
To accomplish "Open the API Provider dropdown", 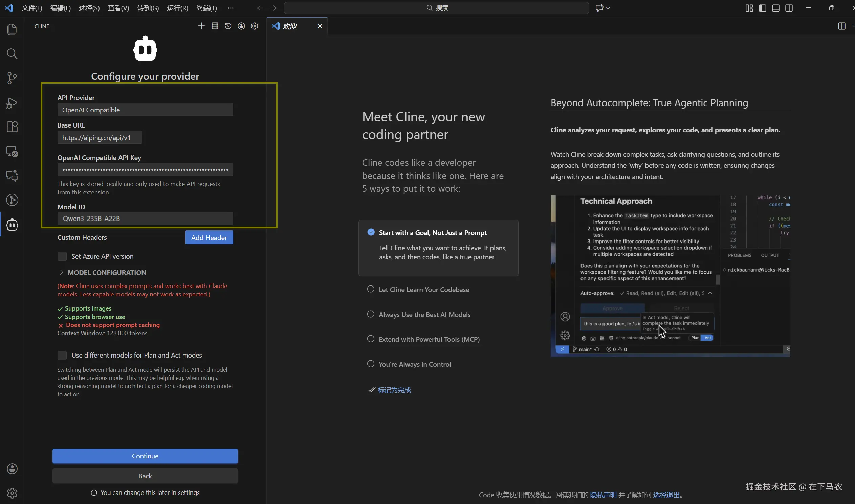I will pyautogui.click(x=145, y=110).
